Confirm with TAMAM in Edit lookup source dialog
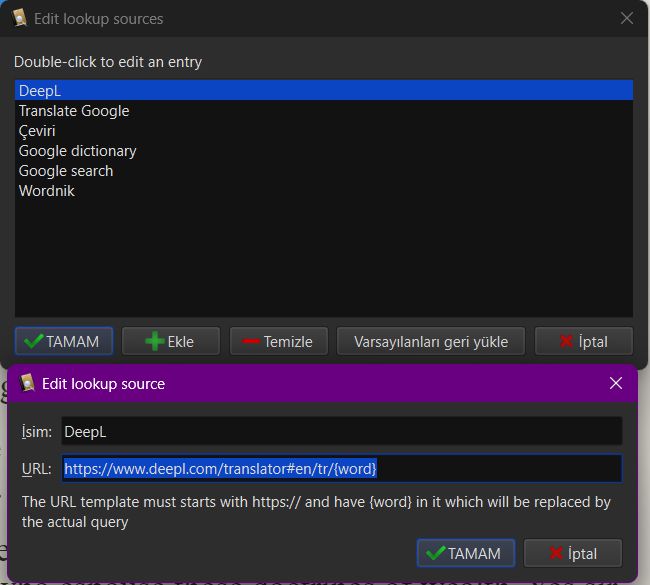This screenshot has width=650, height=585. click(466, 553)
